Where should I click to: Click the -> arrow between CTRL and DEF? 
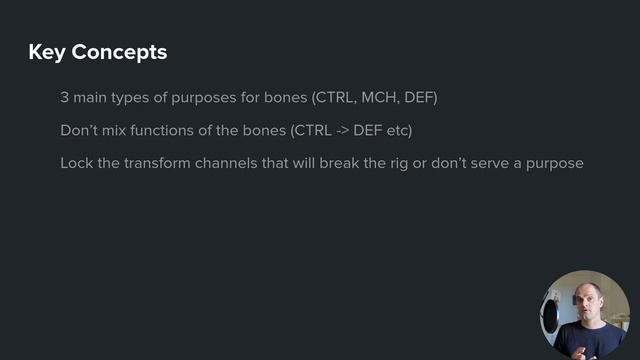[x=342, y=131]
